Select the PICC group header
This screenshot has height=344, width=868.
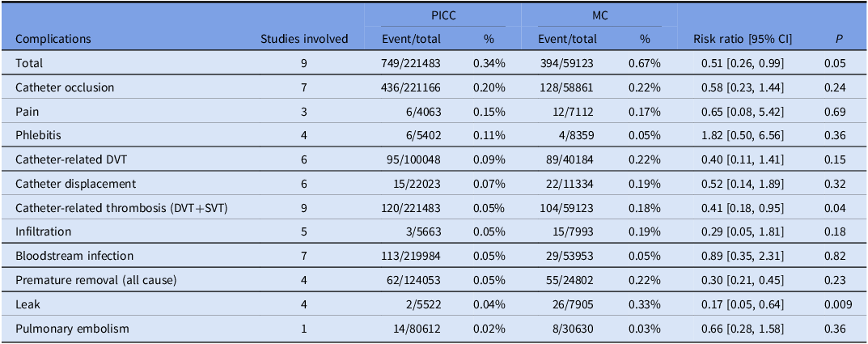[442, 14]
